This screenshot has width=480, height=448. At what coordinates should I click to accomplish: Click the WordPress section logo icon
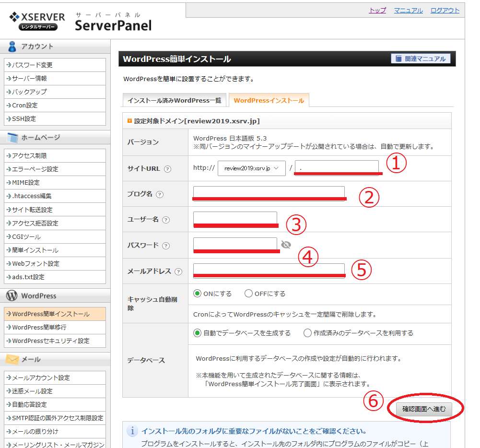12,295
